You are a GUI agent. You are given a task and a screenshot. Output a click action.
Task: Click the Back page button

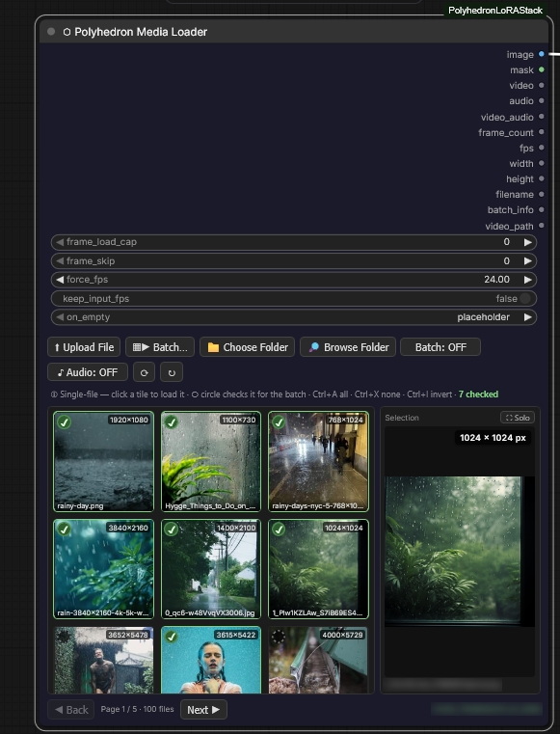pos(71,710)
